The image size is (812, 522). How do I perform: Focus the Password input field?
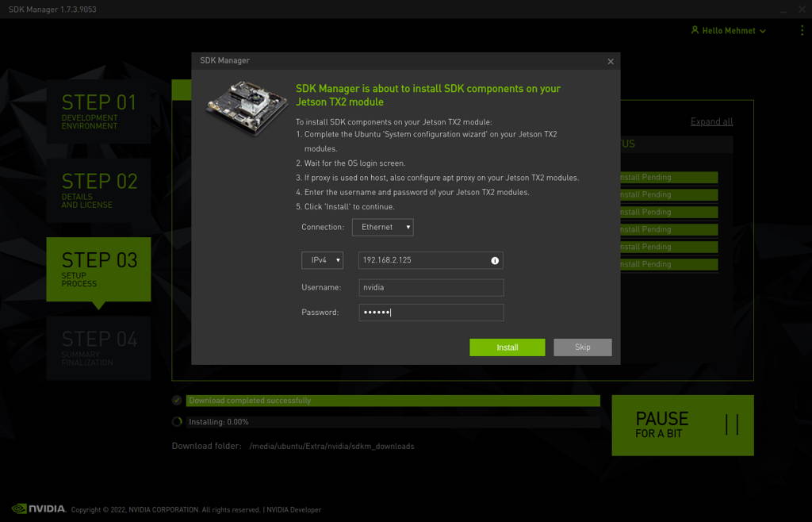pyautogui.click(x=431, y=313)
